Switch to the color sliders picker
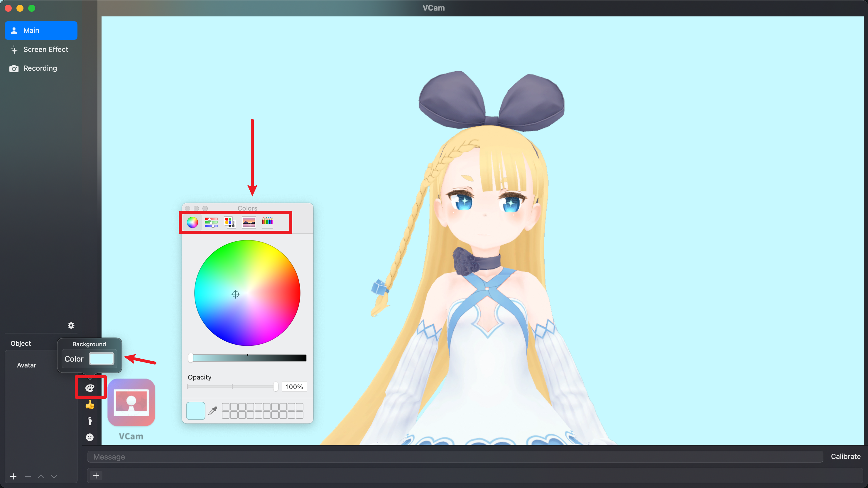 (x=211, y=222)
